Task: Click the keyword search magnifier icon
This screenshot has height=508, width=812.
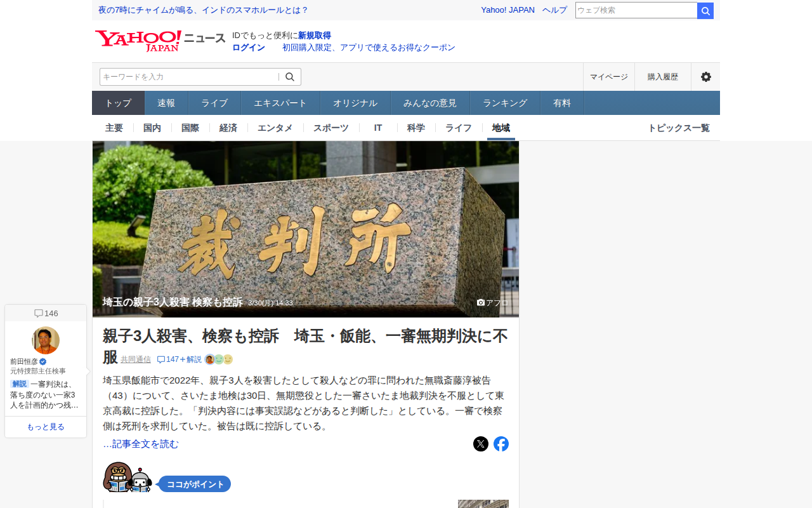Action: 290,77
